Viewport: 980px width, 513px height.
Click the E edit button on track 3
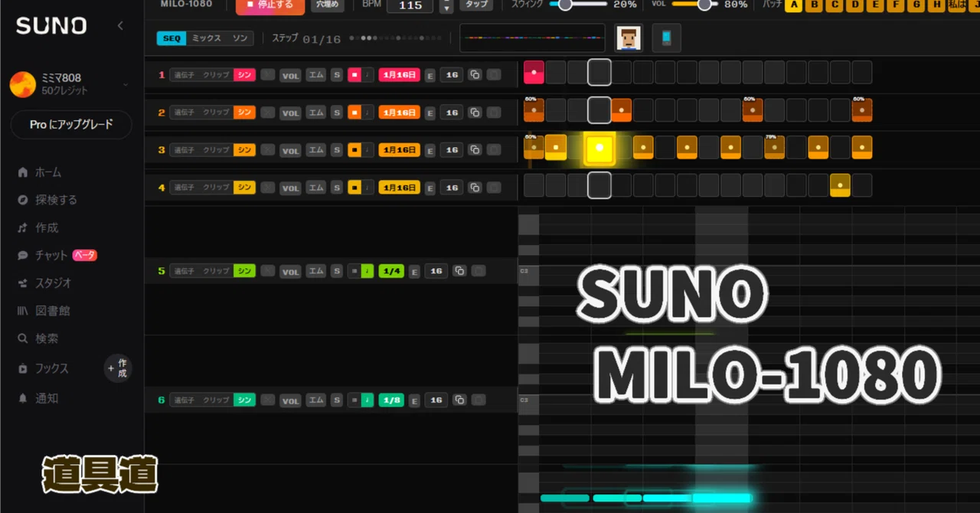tap(430, 150)
